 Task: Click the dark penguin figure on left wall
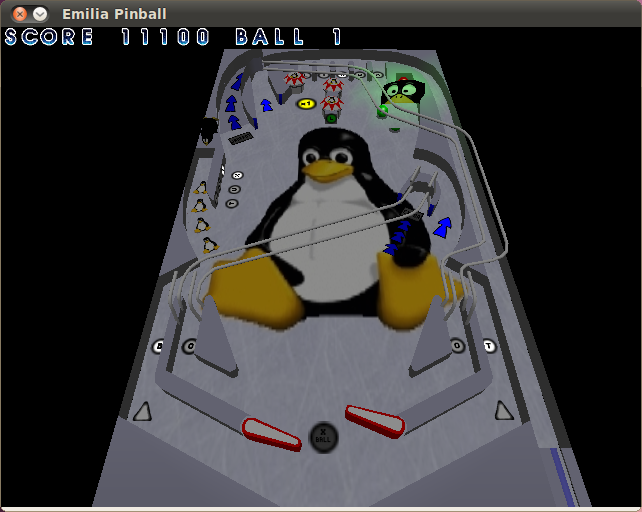209,130
